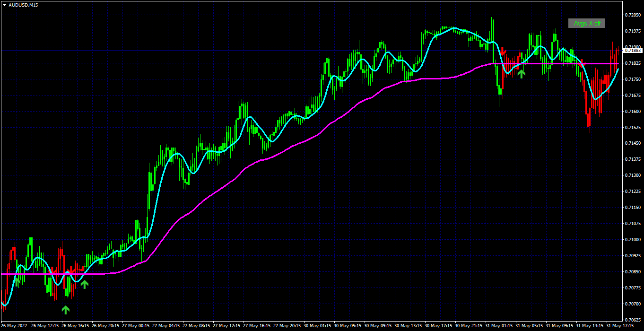Click the 0.71975 price axis label

(x=633, y=31)
